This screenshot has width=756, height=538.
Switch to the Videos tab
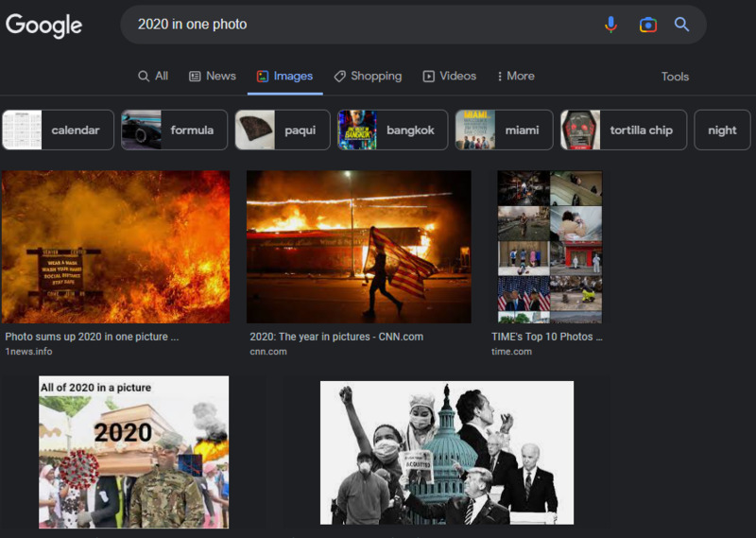coord(449,76)
